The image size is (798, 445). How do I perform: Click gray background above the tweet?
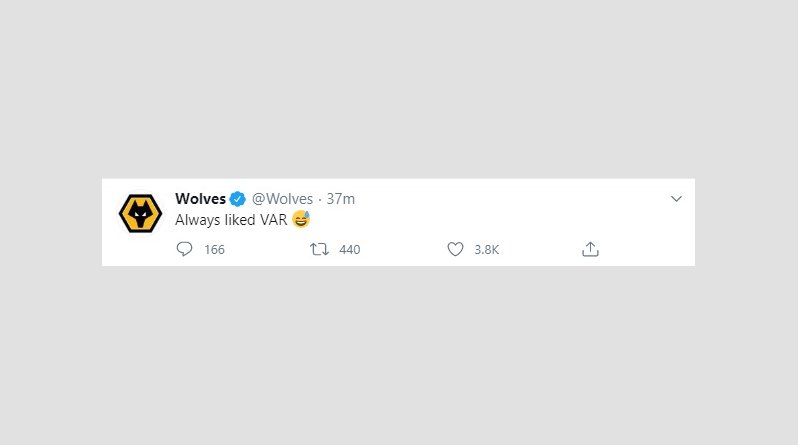click(399, 89)
